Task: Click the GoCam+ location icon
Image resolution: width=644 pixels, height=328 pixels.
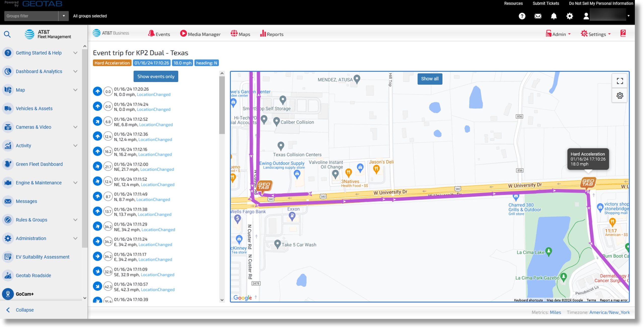Action: pos(8,294)
